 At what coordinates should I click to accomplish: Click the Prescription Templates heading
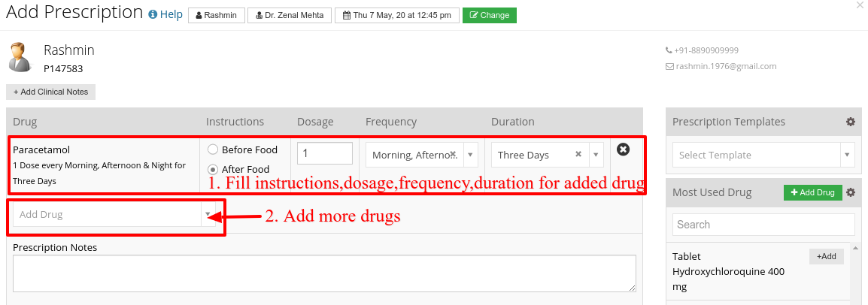[729, 122]
